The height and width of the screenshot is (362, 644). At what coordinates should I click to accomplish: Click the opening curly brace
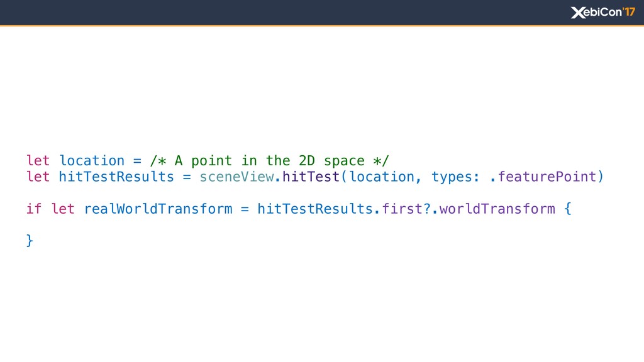[x=568, y=209]
